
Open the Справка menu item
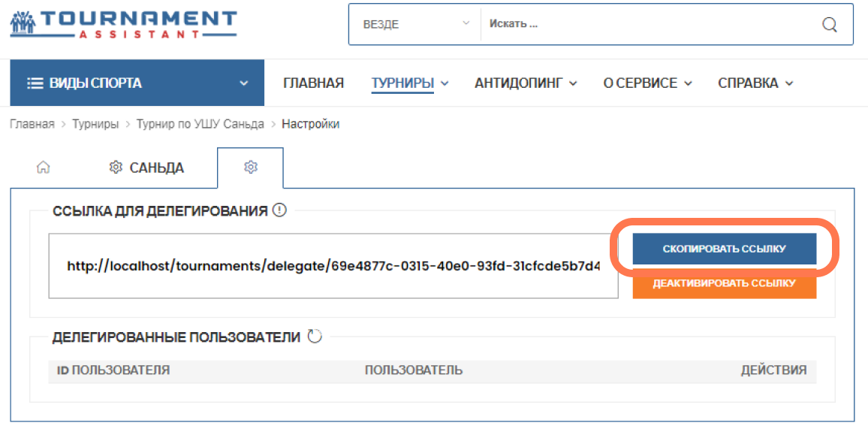tap(755, 83)
